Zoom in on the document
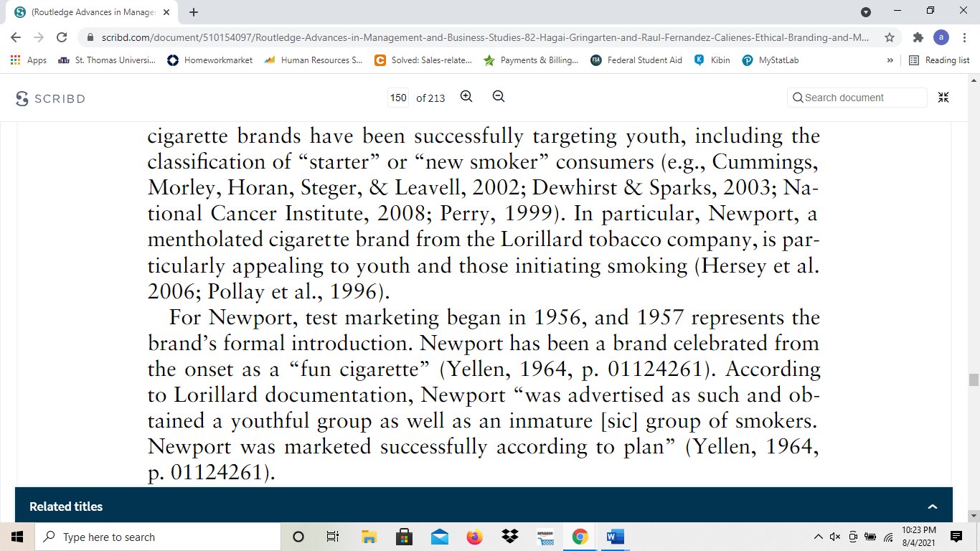Screen dimensions: 980x551 466,97
